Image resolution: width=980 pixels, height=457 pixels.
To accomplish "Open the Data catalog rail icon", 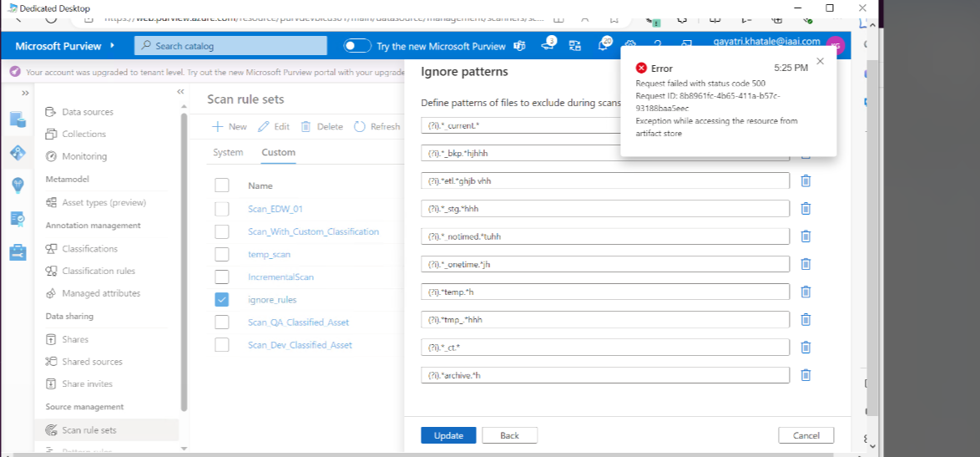I will [x=18, y=119].
